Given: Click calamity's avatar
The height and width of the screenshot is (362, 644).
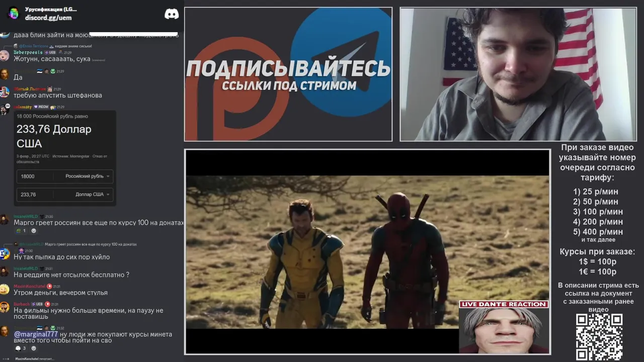Looking at the screenshot, I should pyautogui.click(x=5, y=110).
